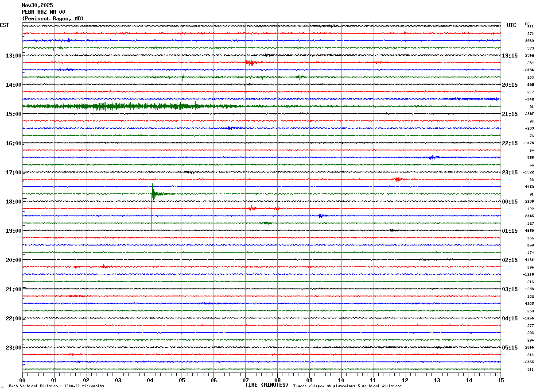Click the PEBM HHZ NM 00 station code
The image size is (536, 392).
pyautogui.click(x=43, y=12)
